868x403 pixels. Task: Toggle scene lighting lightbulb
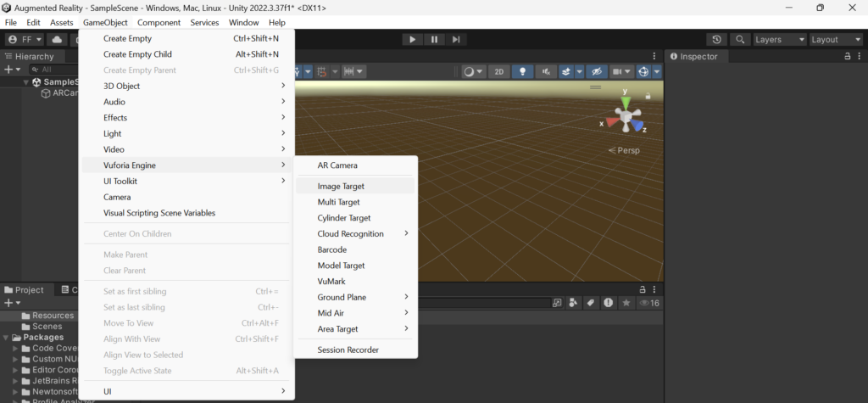[522, 71]
